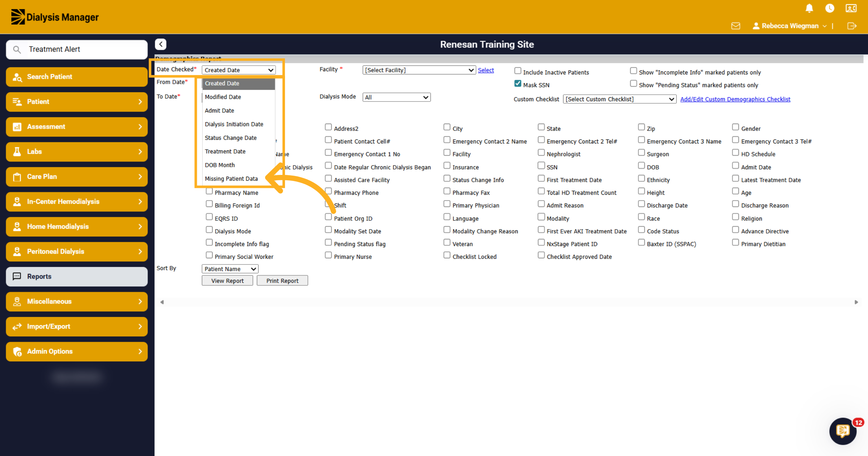
Task: Click the Assessment chart icon
Action: point(17,127)
